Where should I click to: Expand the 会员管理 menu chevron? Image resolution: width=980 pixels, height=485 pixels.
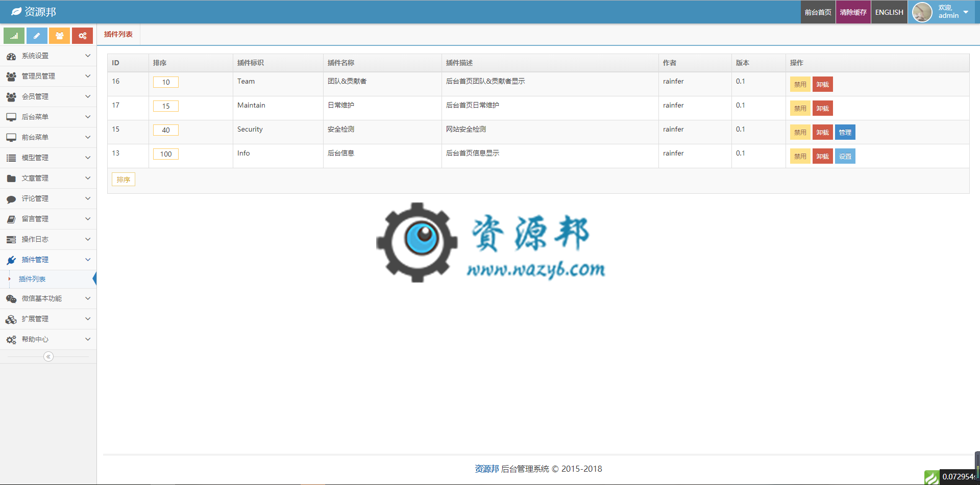88,96
